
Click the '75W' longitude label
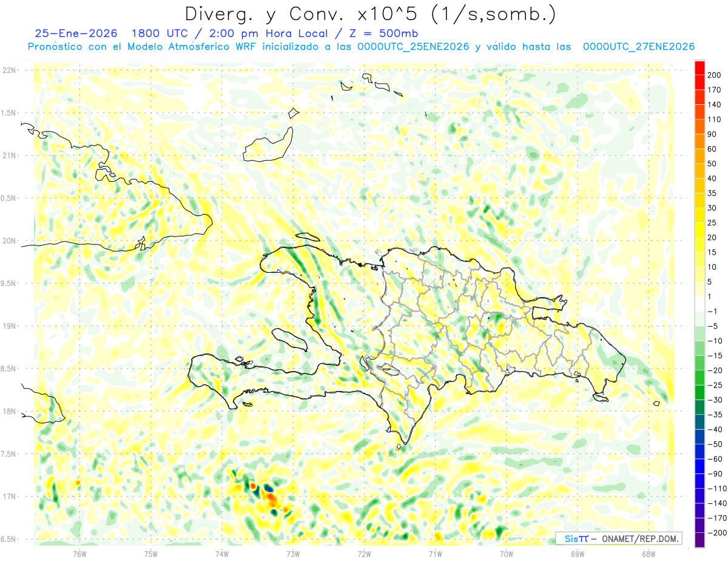(x=150, y=554)
